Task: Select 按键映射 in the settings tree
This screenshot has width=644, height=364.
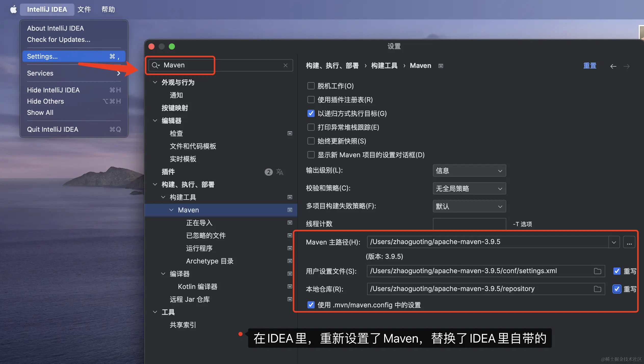Action: pyautogui.click(x=175, y=108)
